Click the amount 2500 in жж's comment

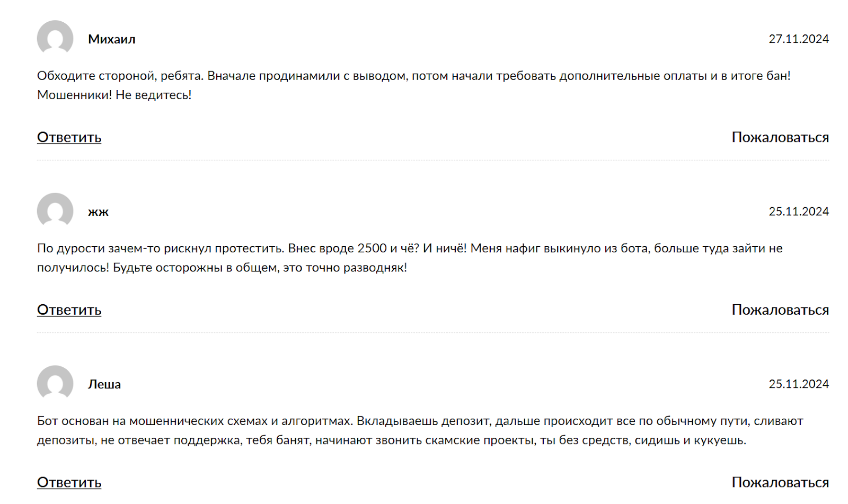tap(372, 249)
